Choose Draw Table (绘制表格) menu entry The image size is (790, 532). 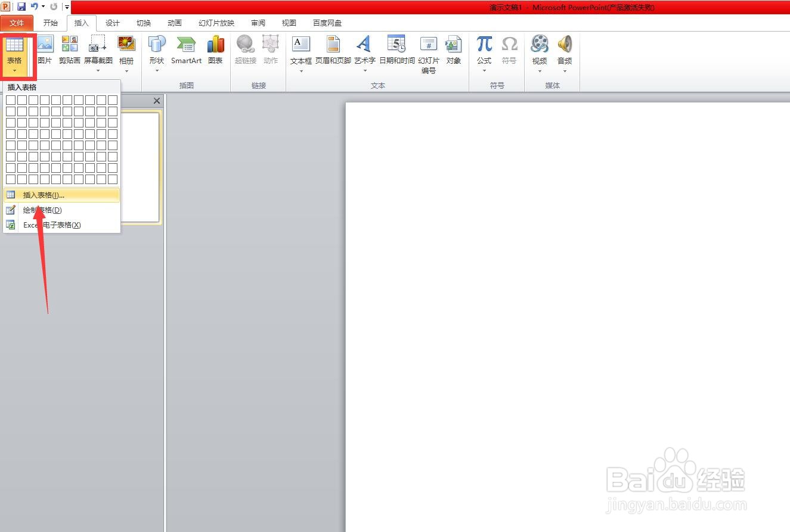pos(61,210)
